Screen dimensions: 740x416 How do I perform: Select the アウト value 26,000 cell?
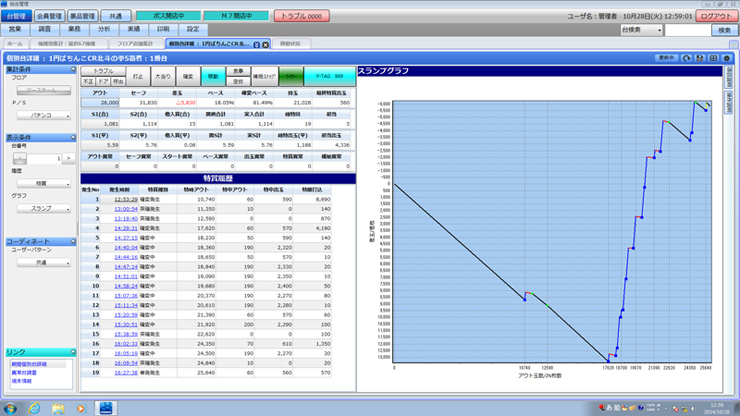click(x=100, y=102)
